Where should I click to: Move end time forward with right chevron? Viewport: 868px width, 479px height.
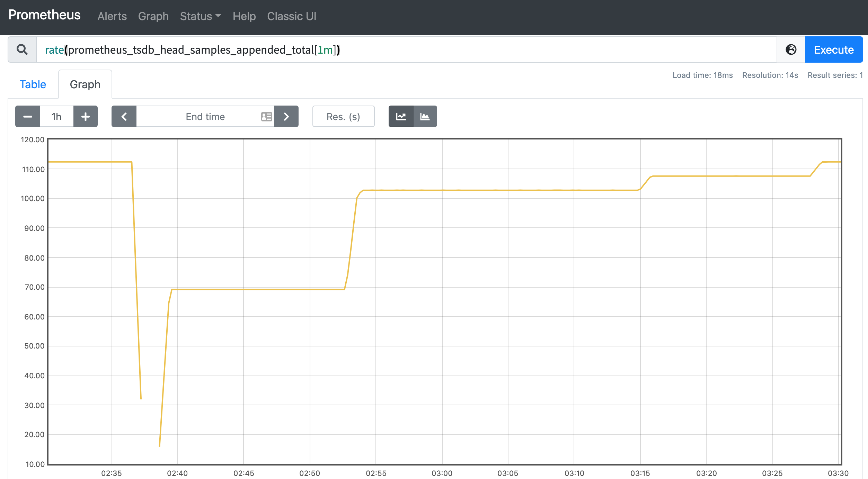pos(286,117)
